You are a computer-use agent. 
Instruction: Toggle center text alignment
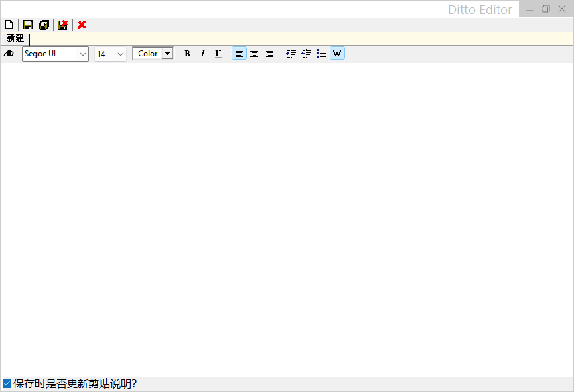tap(255, 53)
